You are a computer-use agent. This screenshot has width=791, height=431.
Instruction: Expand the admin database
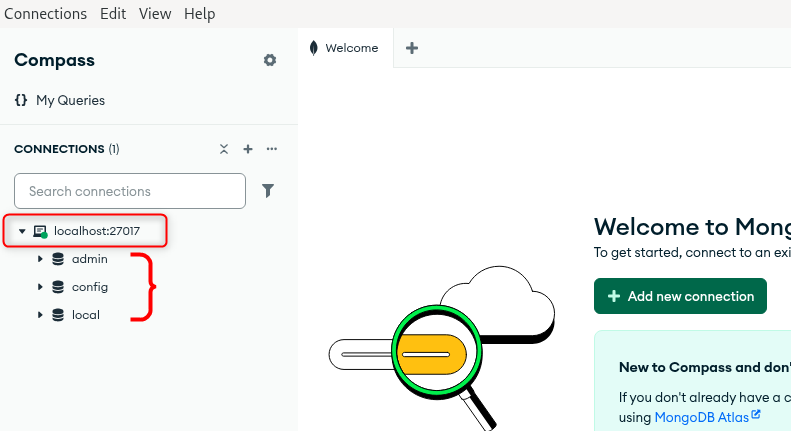40,259
